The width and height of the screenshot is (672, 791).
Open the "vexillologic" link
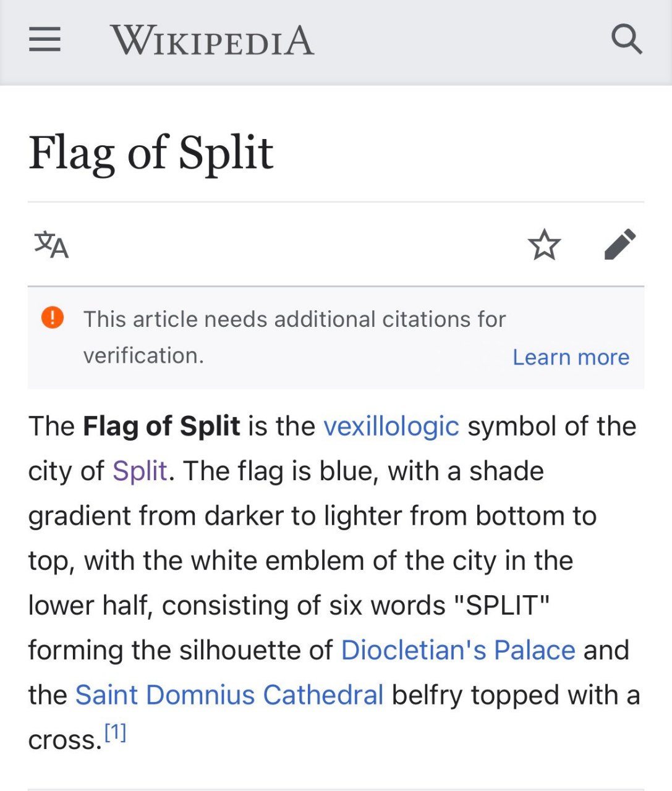391,426
